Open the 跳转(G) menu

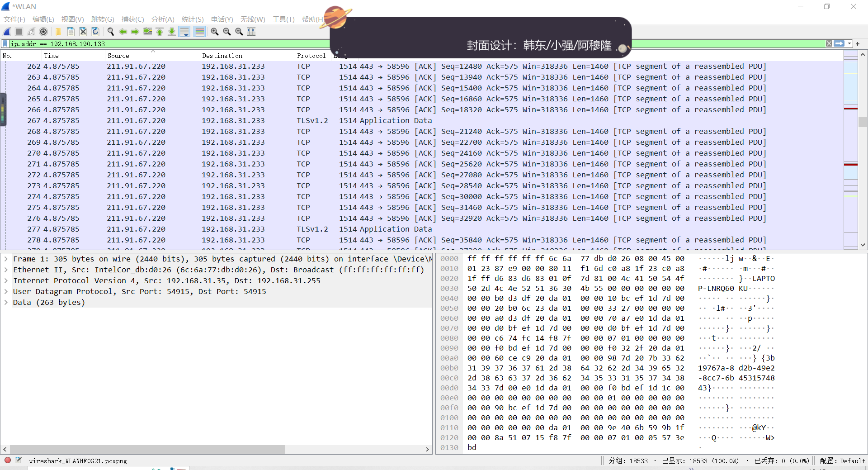103,19
